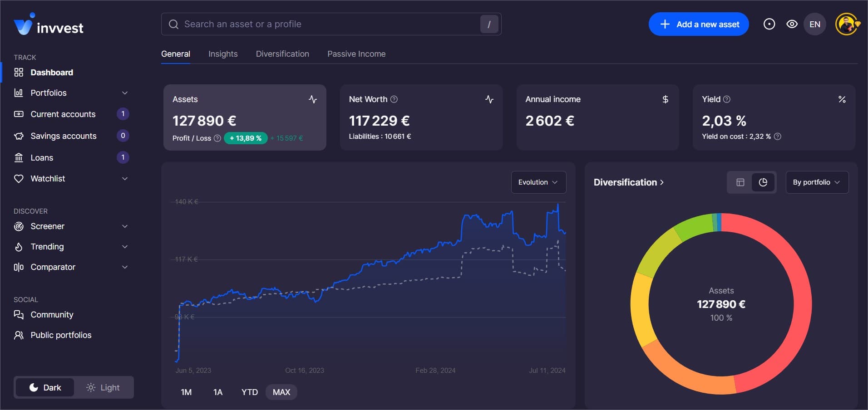Image resolution: width=868 pixels, height=410 pixels.
Task: Click the green yellow slice of the donut chart
Action: [x=655, y=249]
